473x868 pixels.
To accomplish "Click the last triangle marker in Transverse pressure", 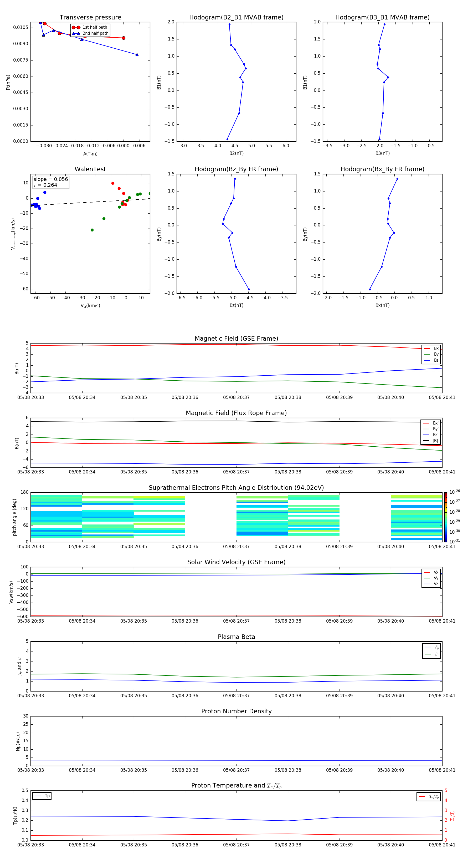I will (x=137, y=55).
